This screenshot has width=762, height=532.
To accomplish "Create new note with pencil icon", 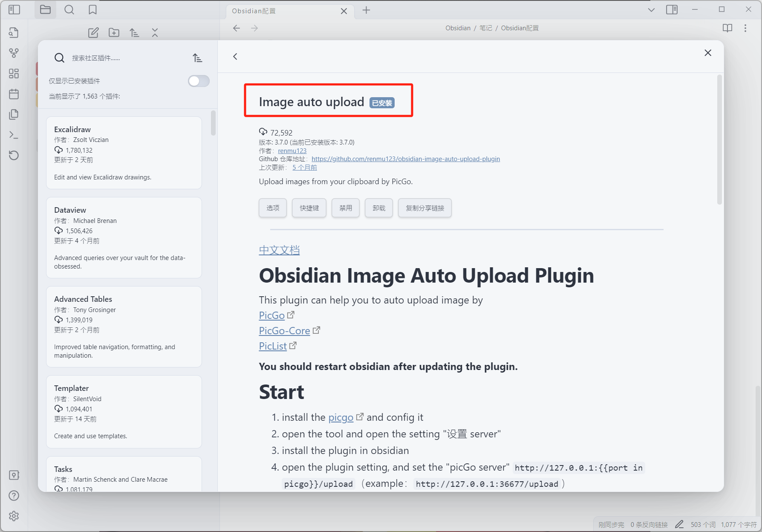I will [93, 32].
